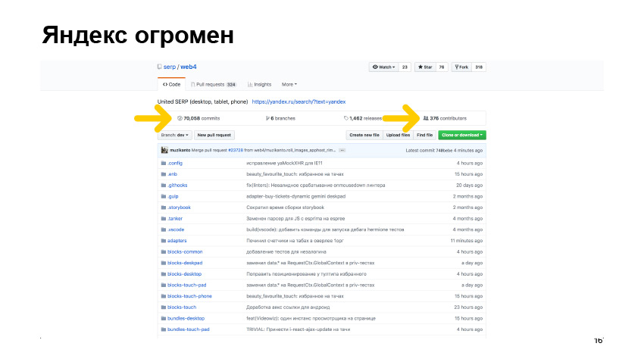Open the blocks-touch folder
Screen dimensions: 644x362
(182, 307)
